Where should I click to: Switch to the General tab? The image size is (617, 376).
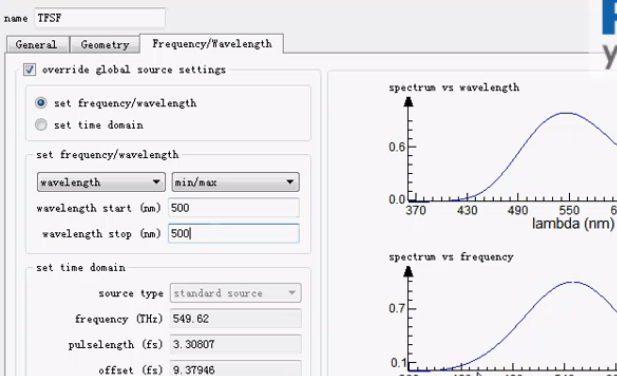point(38,44)
